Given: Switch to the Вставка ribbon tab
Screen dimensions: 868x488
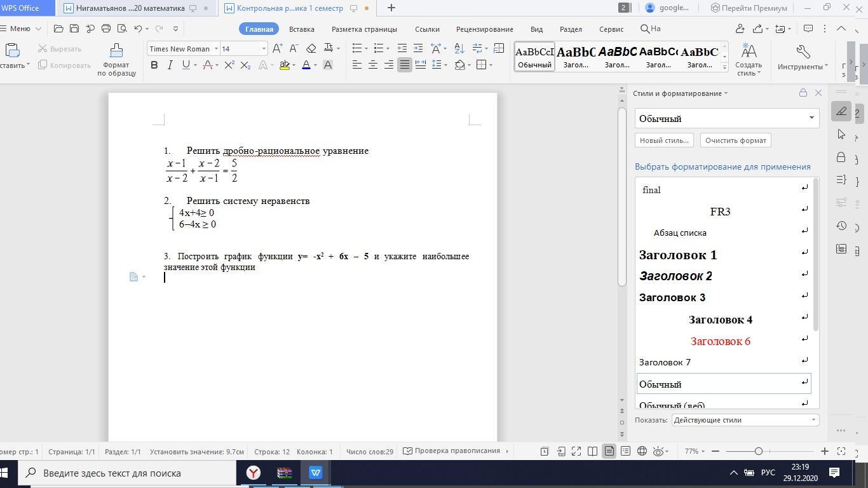Looking at the screenshot, I should click(x=301, y=29).
